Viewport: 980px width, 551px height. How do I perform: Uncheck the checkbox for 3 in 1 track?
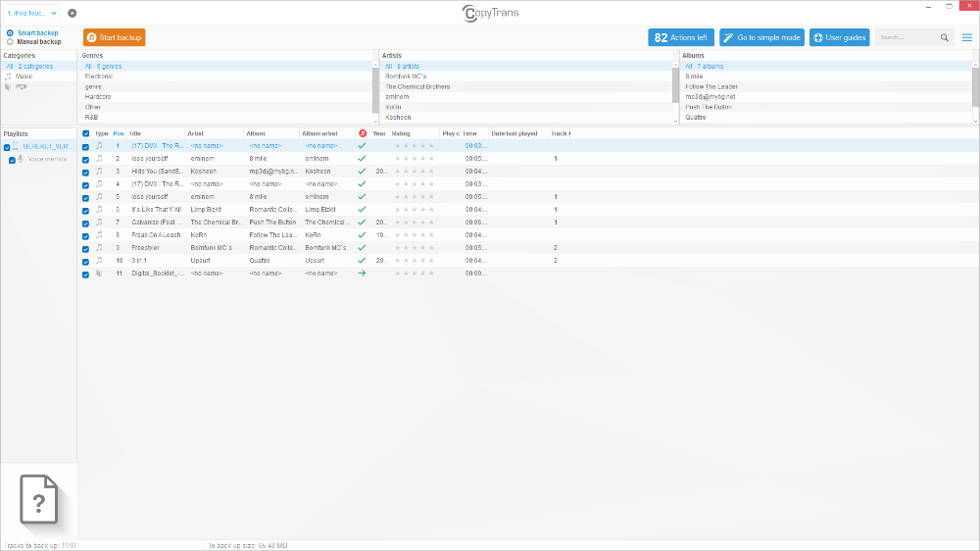[86, 262]
